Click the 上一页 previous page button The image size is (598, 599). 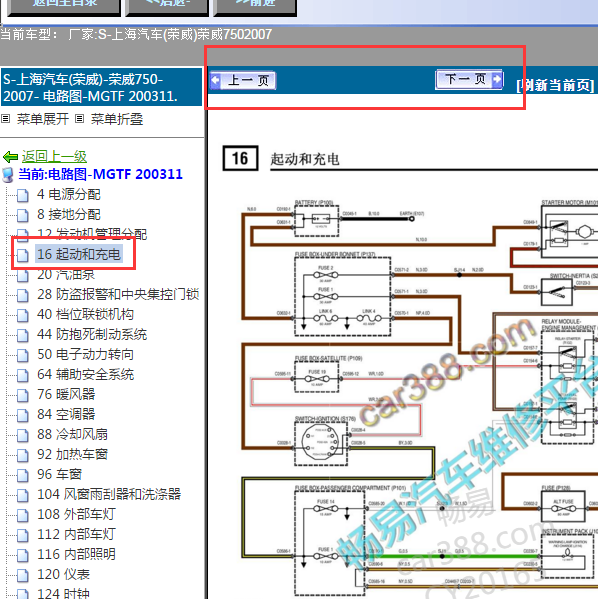coord(243,81)
